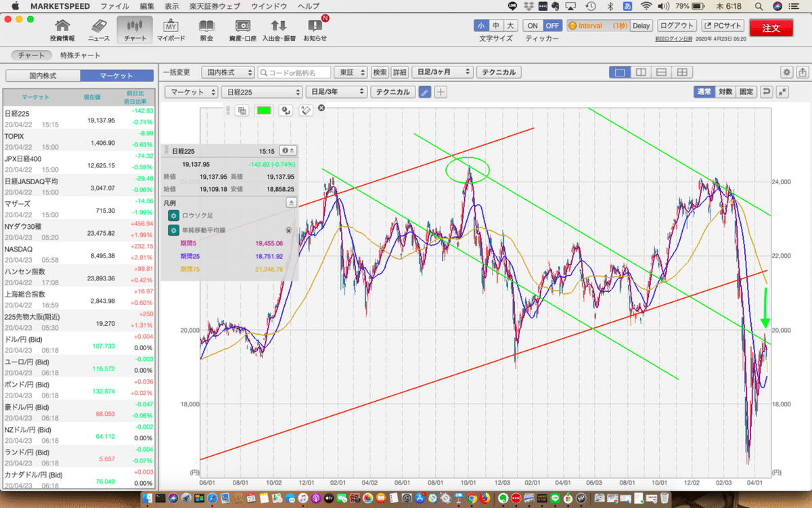812x508 pixels.
Task: Switch chart scale to 対数
Action: pyautogui.click(x=725, y=92)
